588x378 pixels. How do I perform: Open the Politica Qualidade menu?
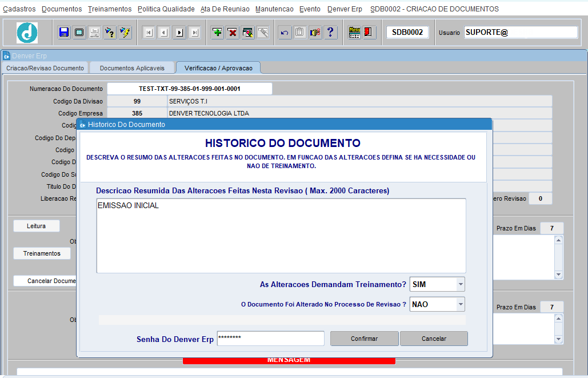[x=166, y=9]
